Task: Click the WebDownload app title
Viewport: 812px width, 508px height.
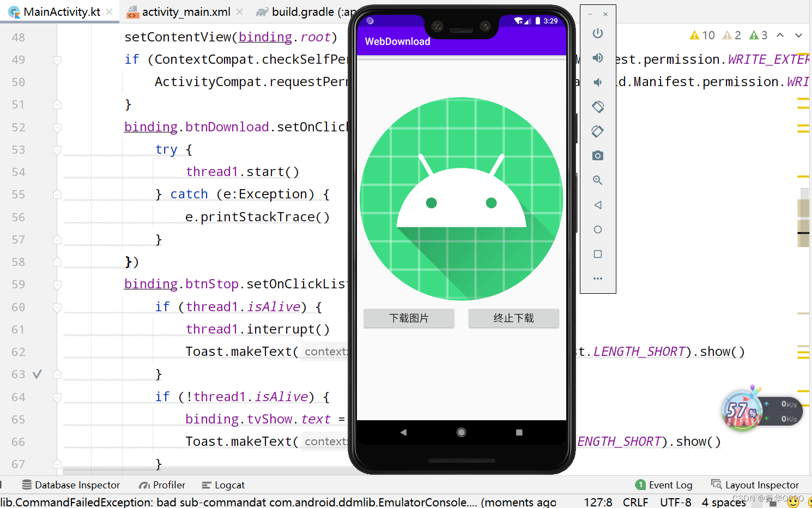Action: point(397,41)
